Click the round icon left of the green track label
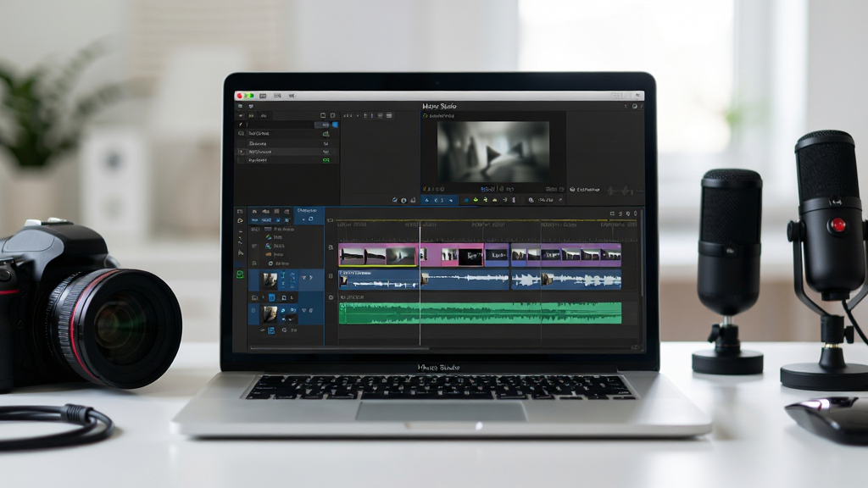This screenshot has height=488, width=868. tap(331, 297)
